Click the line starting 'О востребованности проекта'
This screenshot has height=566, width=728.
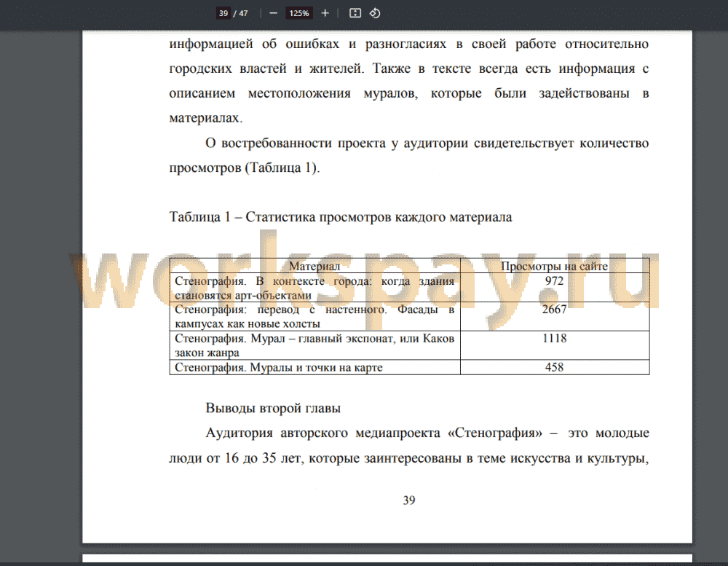tap(427, 143)
